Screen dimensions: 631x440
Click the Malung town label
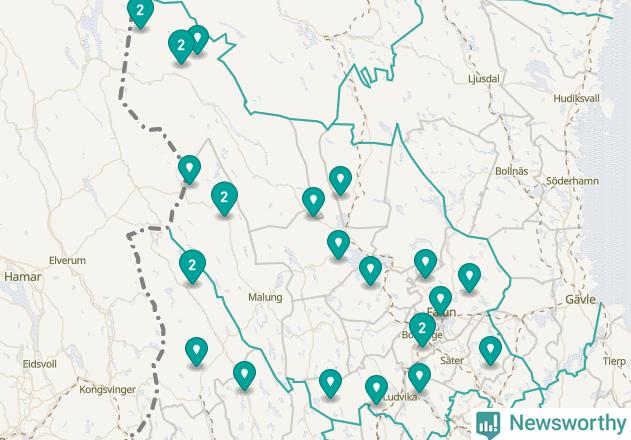[x=265, y=297]
